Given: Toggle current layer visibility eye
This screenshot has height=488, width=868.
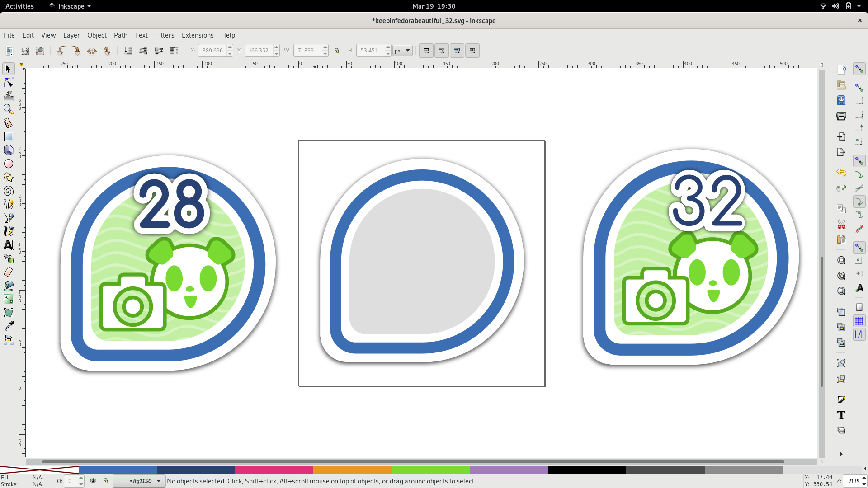Looking at the screenshot, I should (93, 481).
